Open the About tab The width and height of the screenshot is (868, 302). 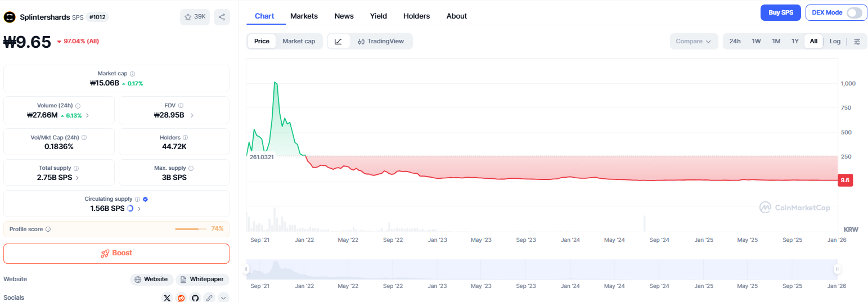point(457,16)
